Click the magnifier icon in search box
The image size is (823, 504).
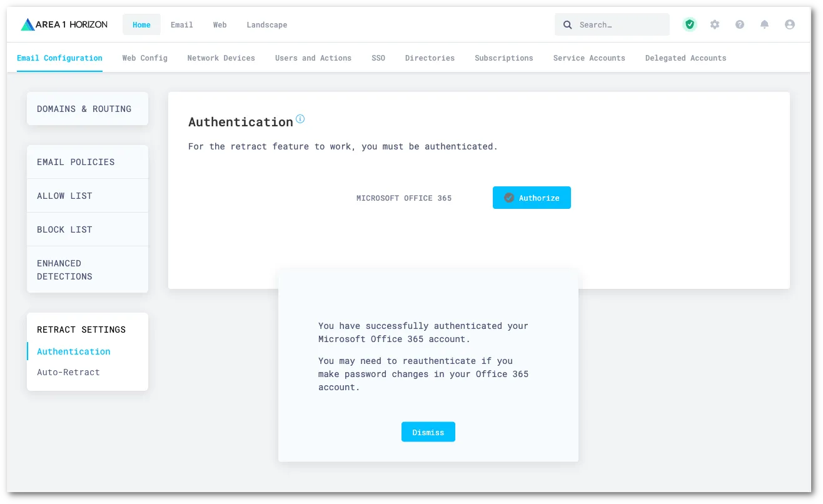568,25
